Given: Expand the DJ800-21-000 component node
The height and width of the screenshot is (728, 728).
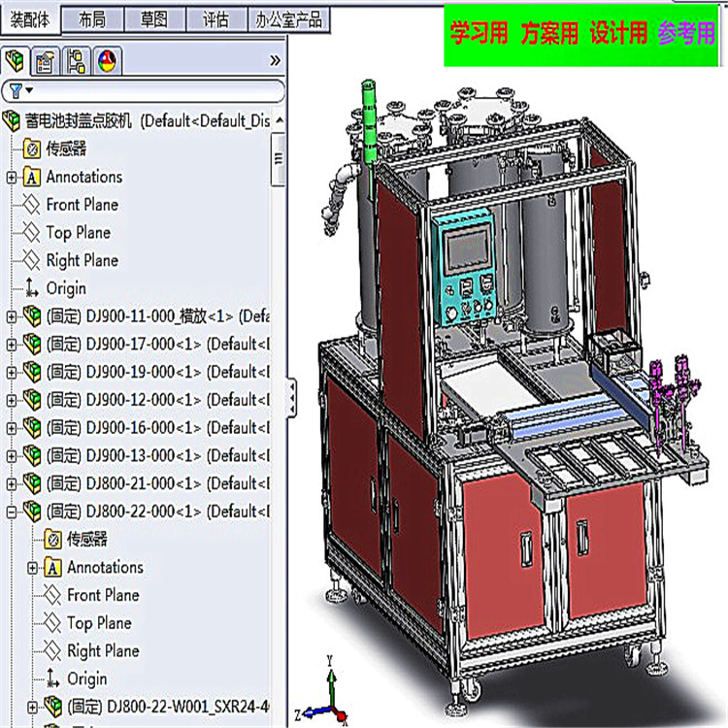Looking at the screenshot, I should pyautogui.click(x=11, y=483).
